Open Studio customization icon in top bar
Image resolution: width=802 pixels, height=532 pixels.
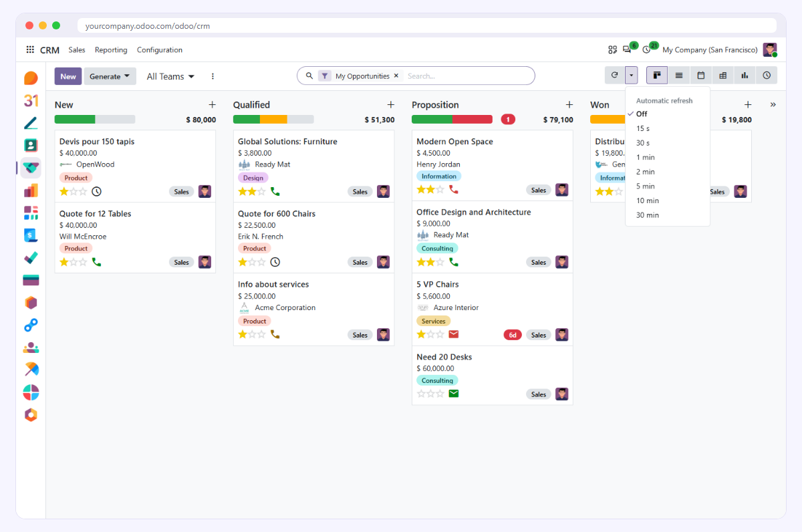click(612, 50)
